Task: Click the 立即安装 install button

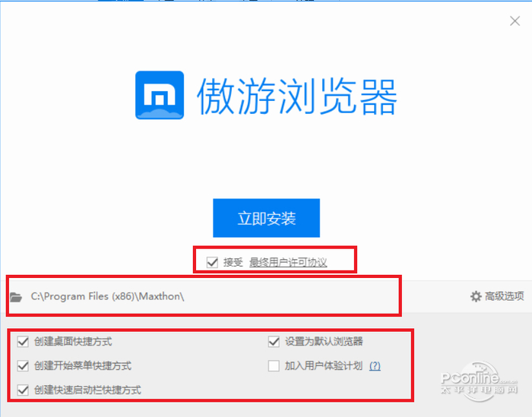Action: [266, 218]
